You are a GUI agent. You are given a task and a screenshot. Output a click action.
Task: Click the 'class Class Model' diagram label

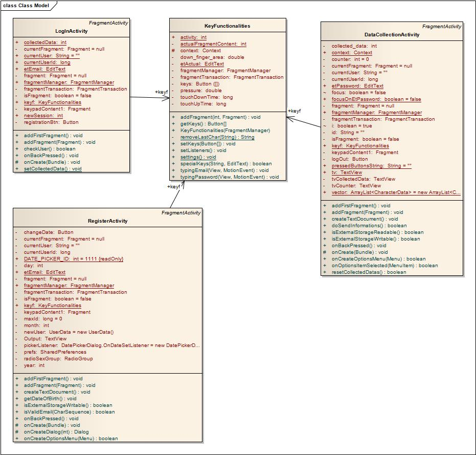coord(26,6)
